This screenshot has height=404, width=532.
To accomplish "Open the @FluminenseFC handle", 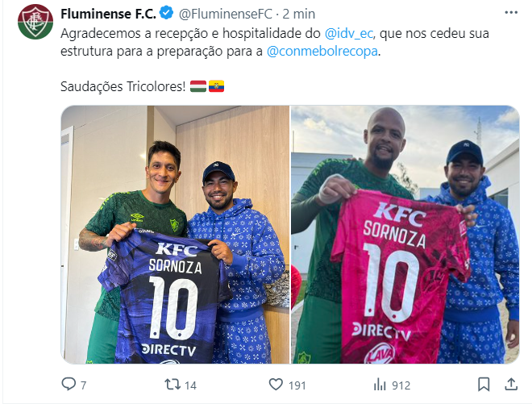I will 225,14.
